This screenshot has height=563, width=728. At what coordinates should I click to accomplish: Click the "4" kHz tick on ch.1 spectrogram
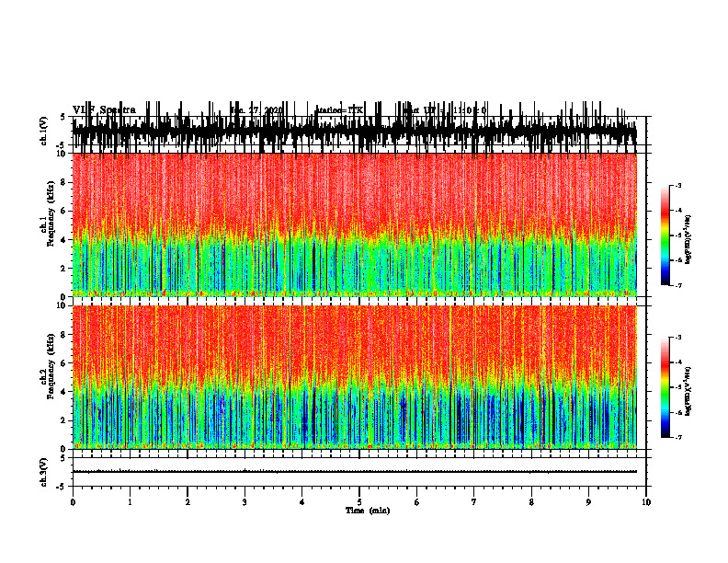click(x=64, y=240)
